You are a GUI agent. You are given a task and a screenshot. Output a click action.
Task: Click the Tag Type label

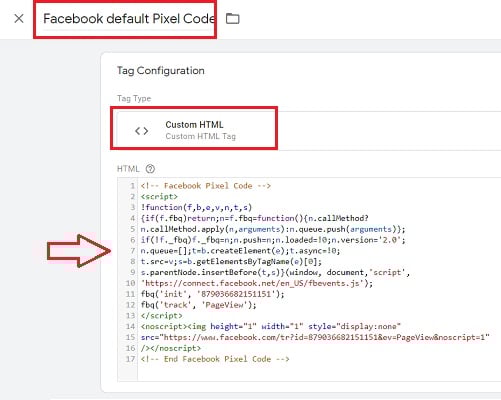click(x=134, y=98)
